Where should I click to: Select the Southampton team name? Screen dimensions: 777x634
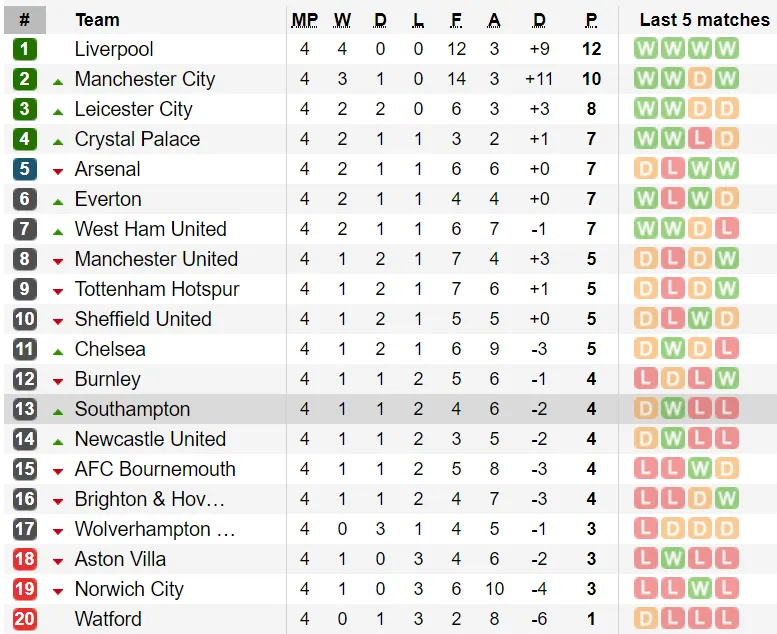132,409
